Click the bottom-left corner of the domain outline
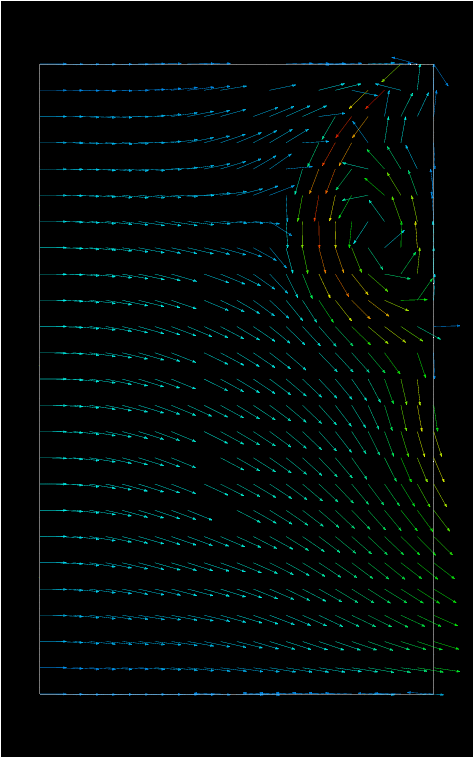473x757 pixels. [x=40, y=694]
